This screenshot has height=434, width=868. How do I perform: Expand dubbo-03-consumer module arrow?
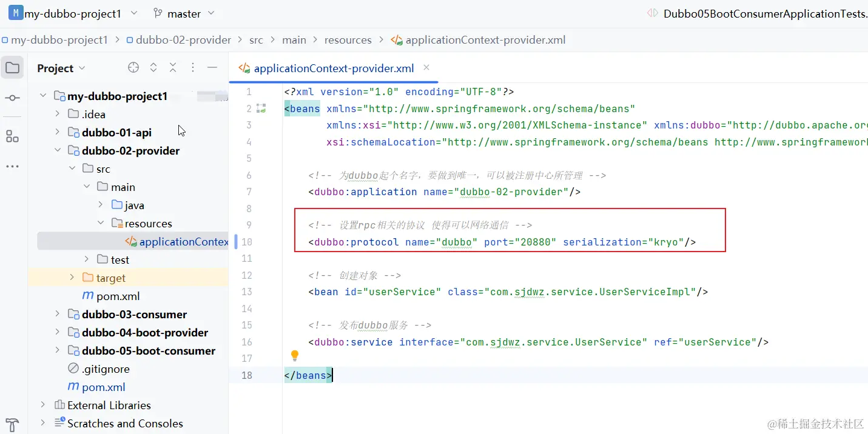click(x=58, y=314)
